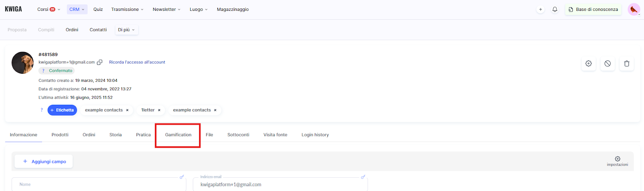Viewport: 644px width, 191px height.
Task: Select the Sottoconti tab
Action: [x=238, y=135]
